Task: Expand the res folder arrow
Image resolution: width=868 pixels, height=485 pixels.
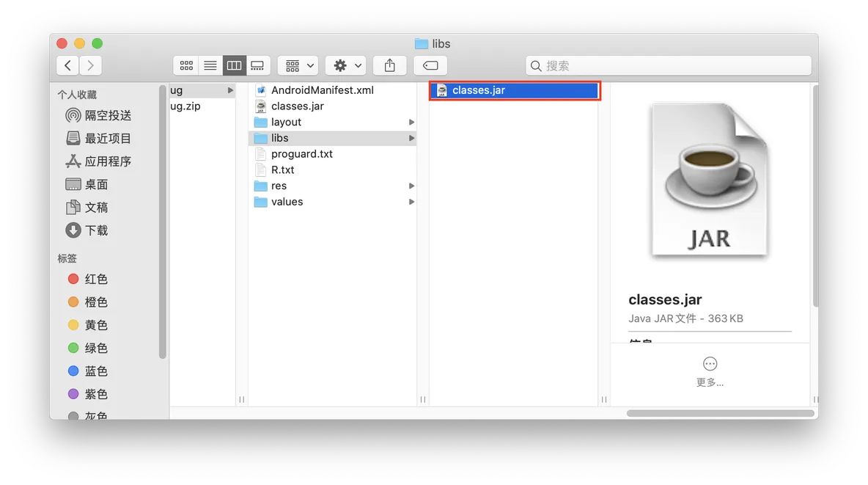Action: pos(411,186)
